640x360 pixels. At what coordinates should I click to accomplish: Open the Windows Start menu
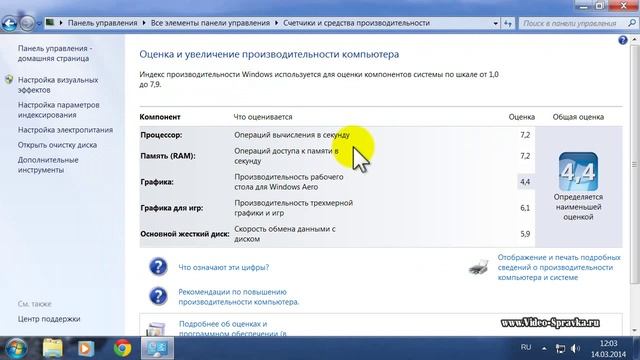[x=16, y=348]
